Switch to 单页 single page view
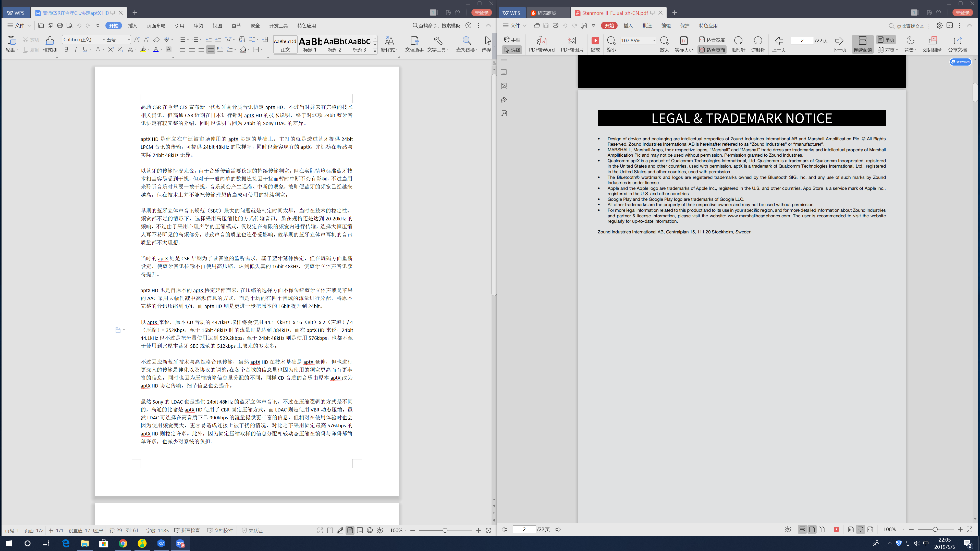 [x=886, y=40]
